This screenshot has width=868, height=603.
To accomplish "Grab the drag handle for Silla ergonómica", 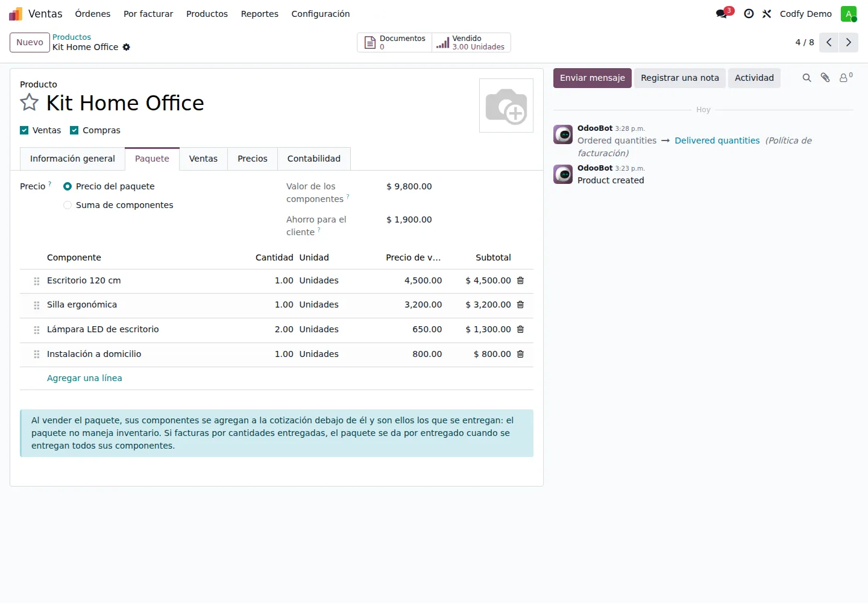I will click(x=37, y=305).
